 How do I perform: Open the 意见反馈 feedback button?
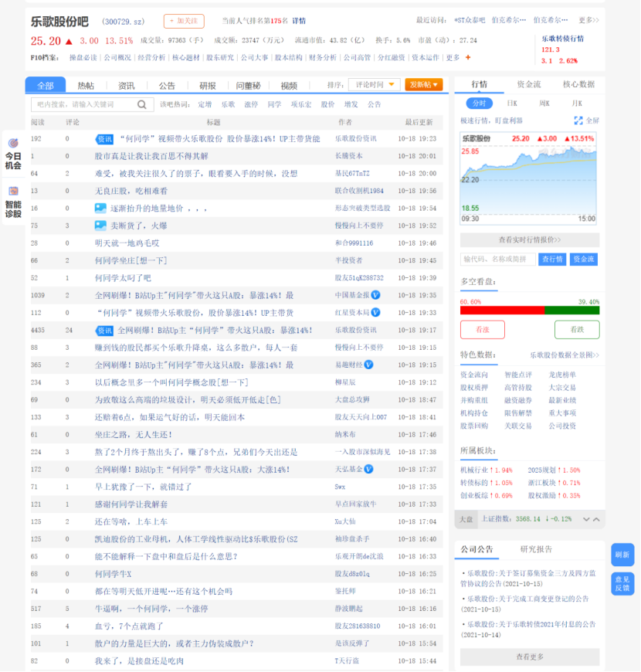point(622,584)
